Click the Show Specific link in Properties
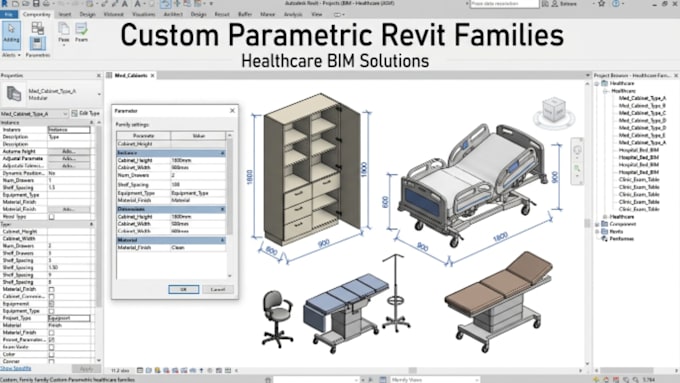The image size is (680, 383). (x=16, y=368)
